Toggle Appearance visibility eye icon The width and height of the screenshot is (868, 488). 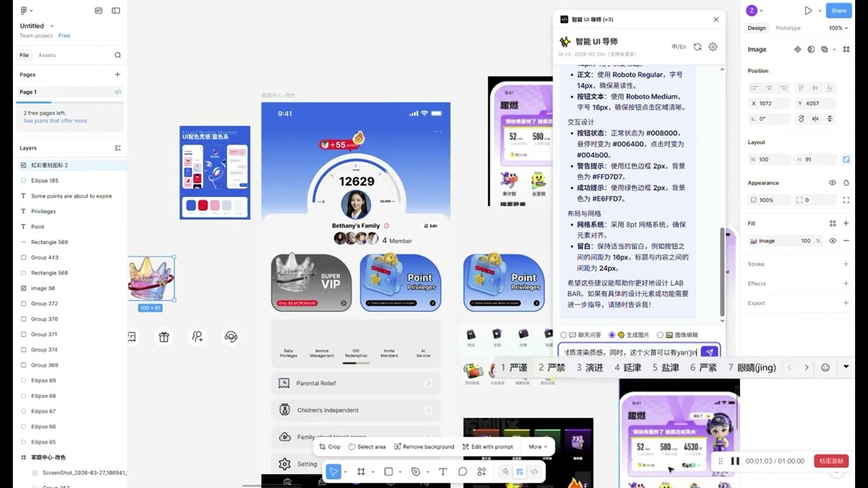point(832,183)
